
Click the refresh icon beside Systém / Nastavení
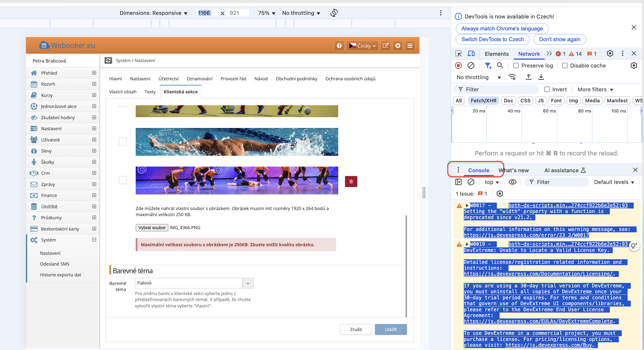pyautogui.click(x=108, y=60)
